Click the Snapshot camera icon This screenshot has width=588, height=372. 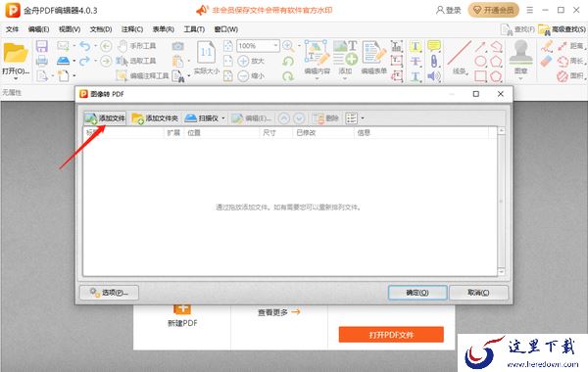click(177, 46)
